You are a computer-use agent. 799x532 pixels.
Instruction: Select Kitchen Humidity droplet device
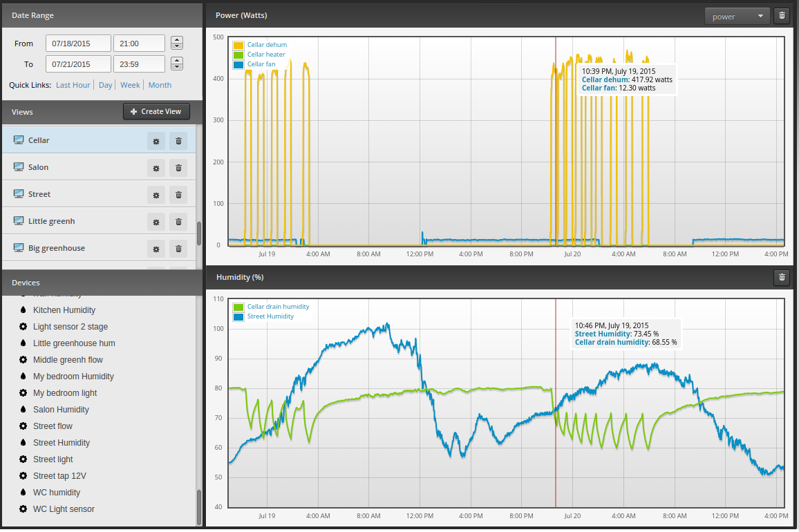(x=64, y=310)
